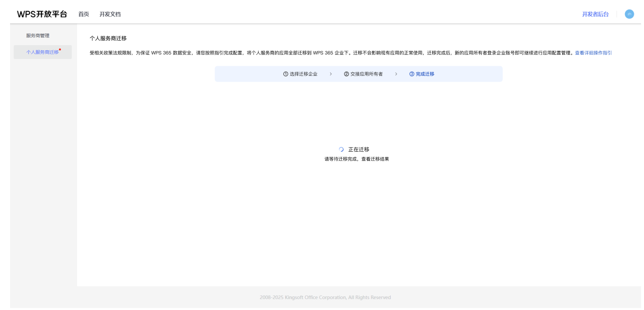Click the spinning loader icon beside 正在迁移

coord(341,150)
